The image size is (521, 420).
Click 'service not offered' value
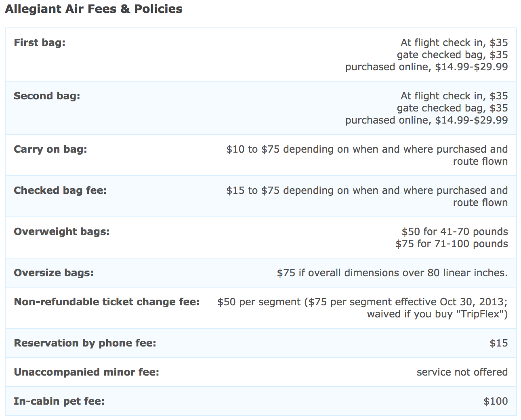pyautogui.click(x=462, y=372)
